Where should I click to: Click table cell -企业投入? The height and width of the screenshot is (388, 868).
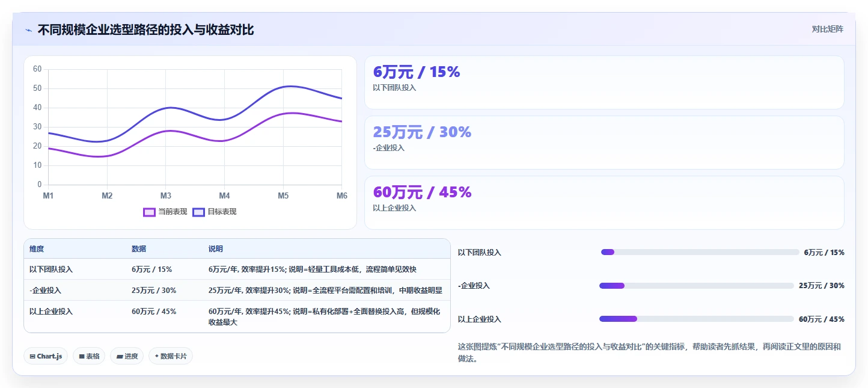[45, 291]
